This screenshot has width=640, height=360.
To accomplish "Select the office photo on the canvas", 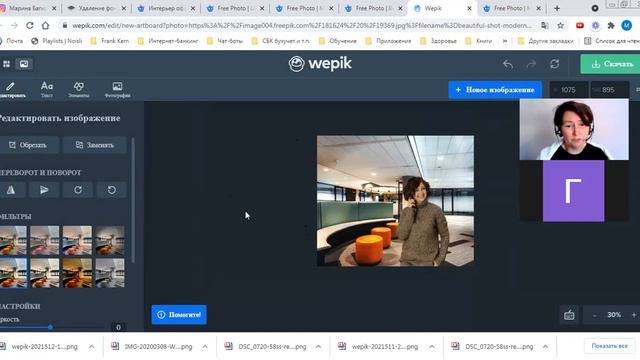I will [x=396, y=201].
